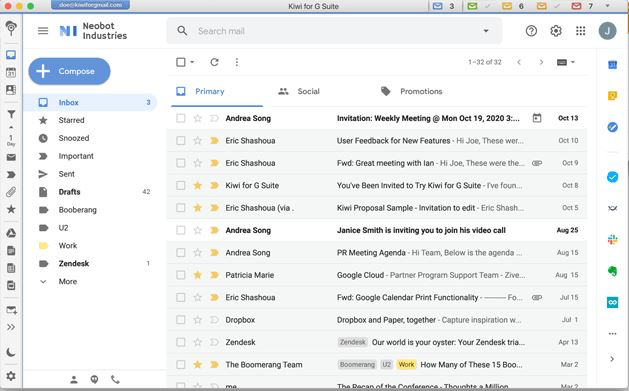The height and width of the screenshot is (391, 629).
Task: Click the search magnifier icon
Action: click(x=182, y=31)
